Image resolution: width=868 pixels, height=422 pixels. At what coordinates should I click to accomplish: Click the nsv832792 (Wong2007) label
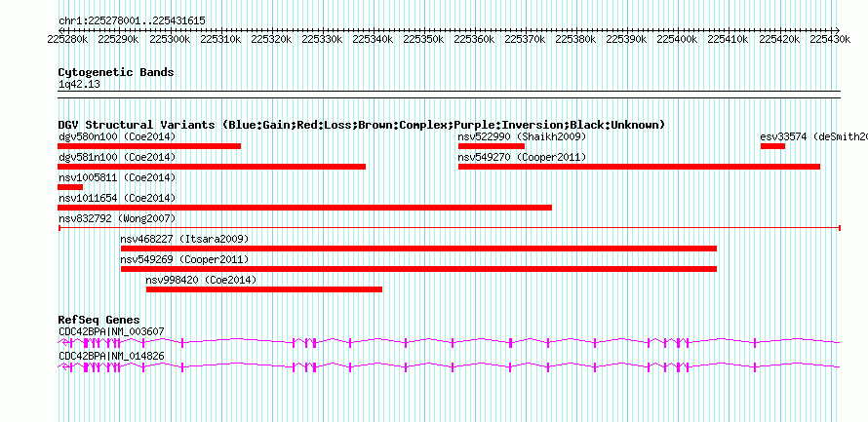(117, 218)
